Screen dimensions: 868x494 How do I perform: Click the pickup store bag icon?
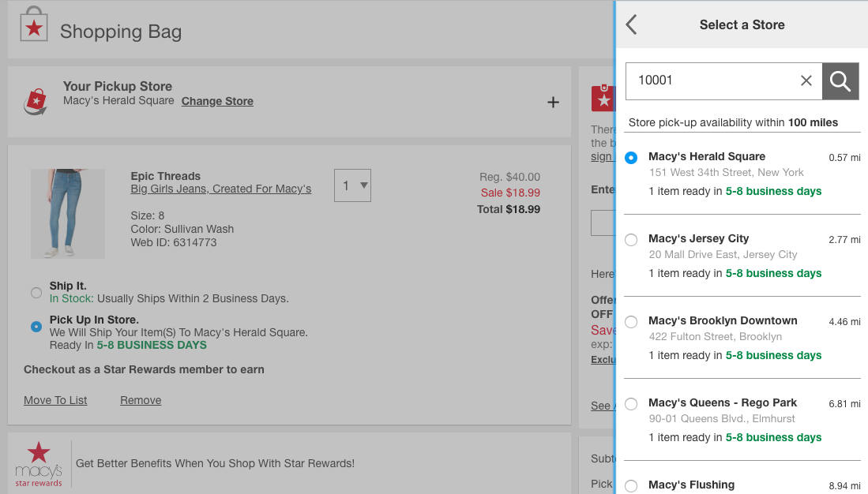click(x=35, y=100)
